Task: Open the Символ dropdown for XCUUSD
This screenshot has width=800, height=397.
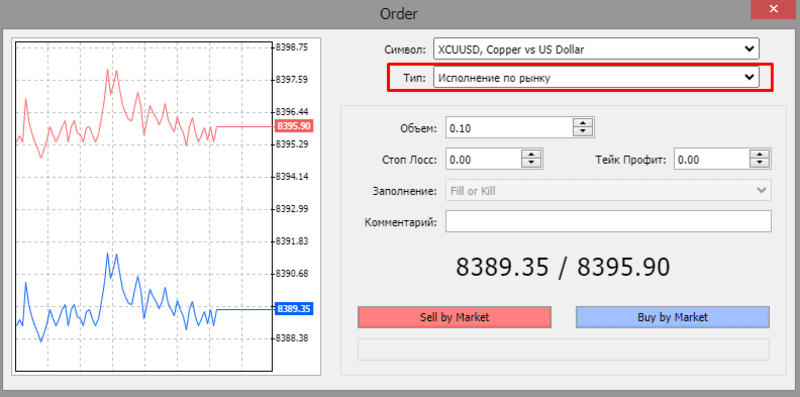Action: coord(596,49)
